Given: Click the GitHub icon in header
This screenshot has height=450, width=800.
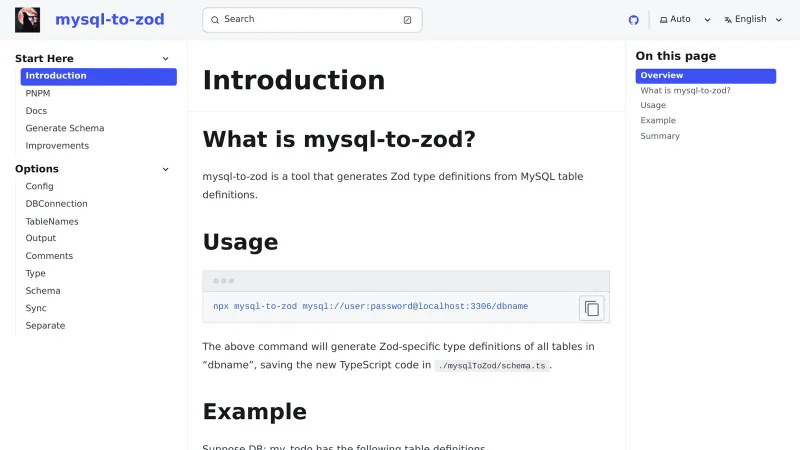Looking at the screenshot, I should coord(633,20).
